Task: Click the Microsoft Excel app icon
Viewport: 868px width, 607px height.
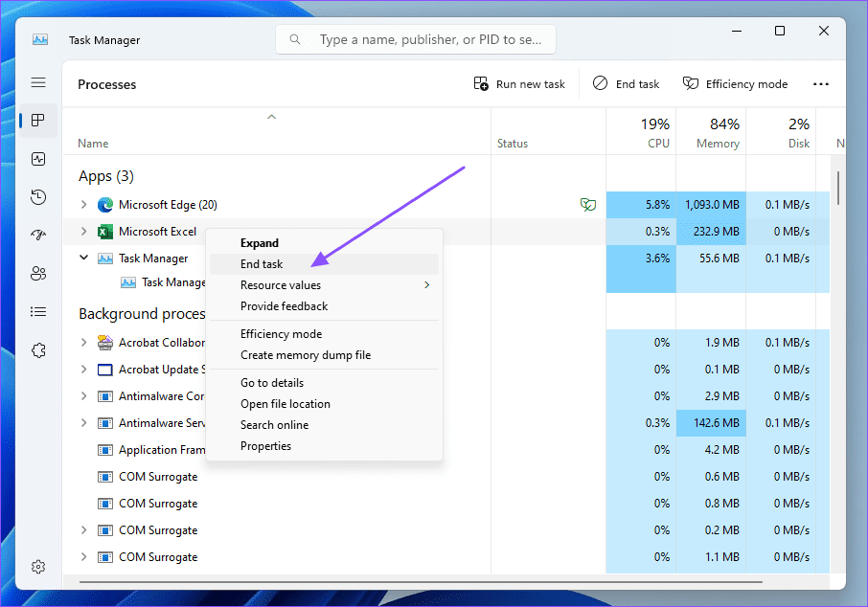Action: click(105, 232)
